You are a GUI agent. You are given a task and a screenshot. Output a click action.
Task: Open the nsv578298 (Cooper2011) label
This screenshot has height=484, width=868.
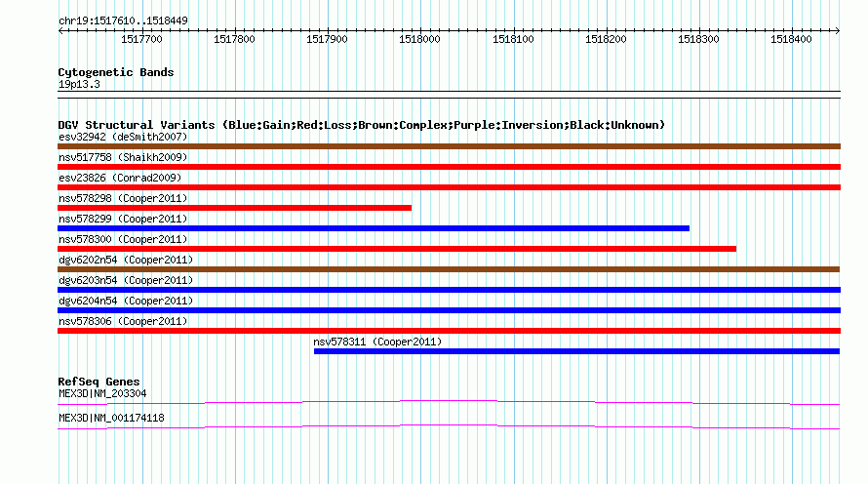click(123, 198)
